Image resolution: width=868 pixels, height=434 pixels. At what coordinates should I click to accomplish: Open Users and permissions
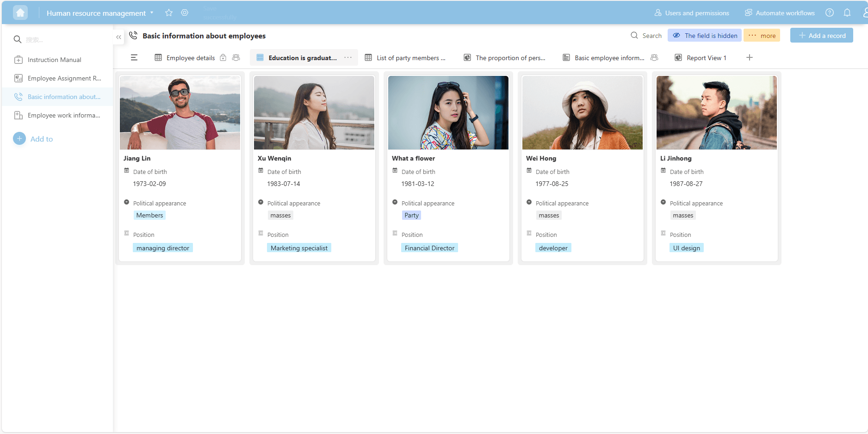(x=692, y=13)
